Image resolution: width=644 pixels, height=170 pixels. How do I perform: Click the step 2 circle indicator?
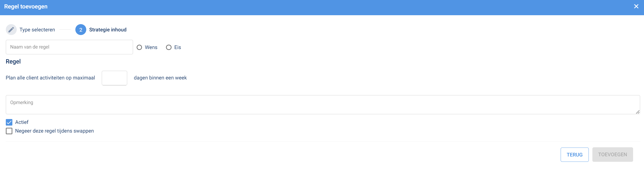click(81, 30)
